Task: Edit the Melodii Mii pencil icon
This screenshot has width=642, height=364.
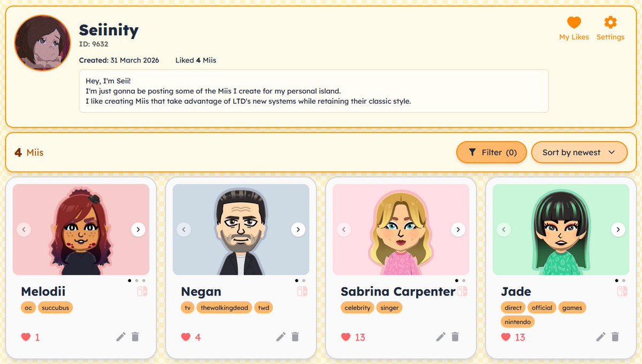Action: pos(121,337)
